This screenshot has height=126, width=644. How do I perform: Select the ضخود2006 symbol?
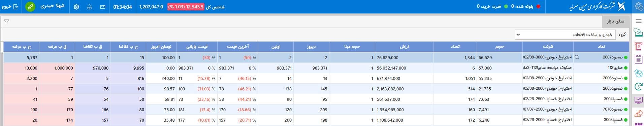coord(613,78)
